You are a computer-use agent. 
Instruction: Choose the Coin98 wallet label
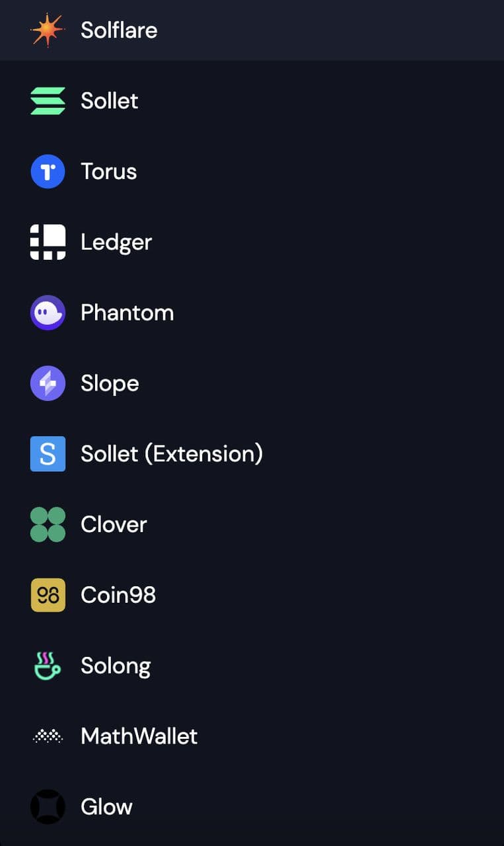click(118, 595)
